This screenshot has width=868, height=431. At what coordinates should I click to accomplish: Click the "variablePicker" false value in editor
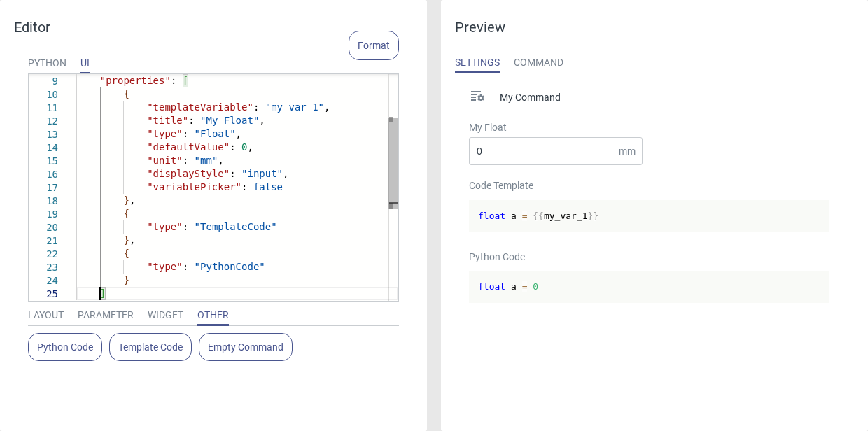pos(268,188)
